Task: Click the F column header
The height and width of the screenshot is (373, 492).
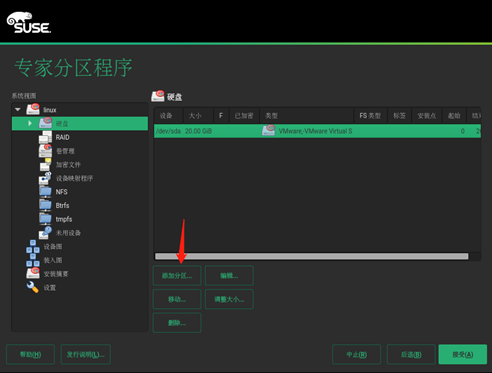Action: point(221,116)
